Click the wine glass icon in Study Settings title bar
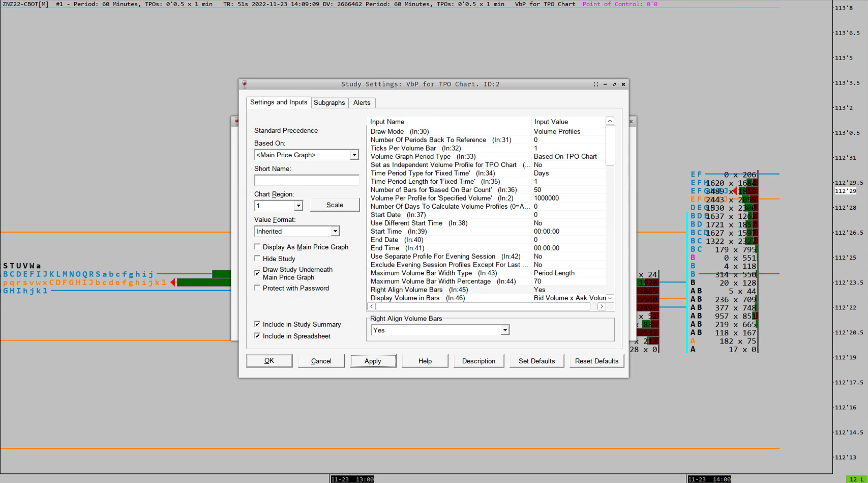Screen dimensions: 868x483 point(245,84)
